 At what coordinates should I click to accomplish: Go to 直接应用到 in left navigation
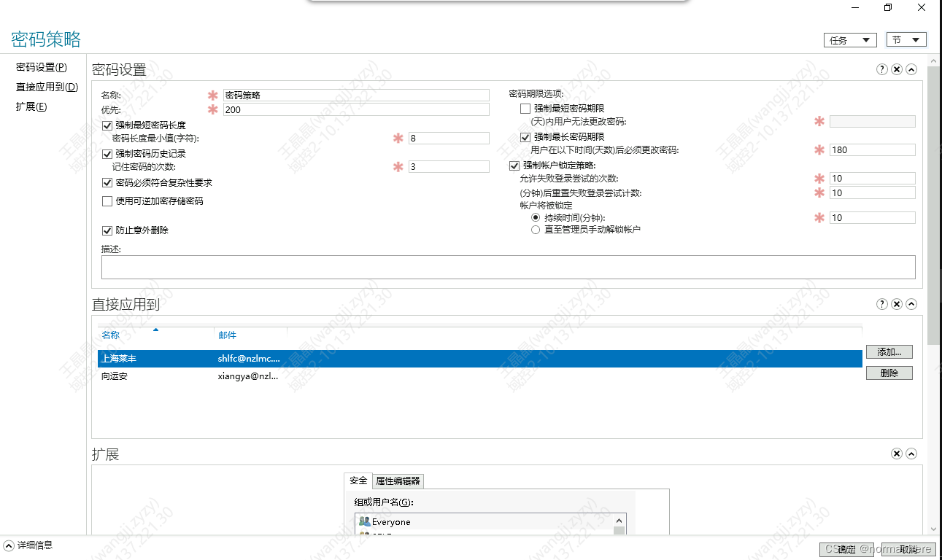point(47,87)
